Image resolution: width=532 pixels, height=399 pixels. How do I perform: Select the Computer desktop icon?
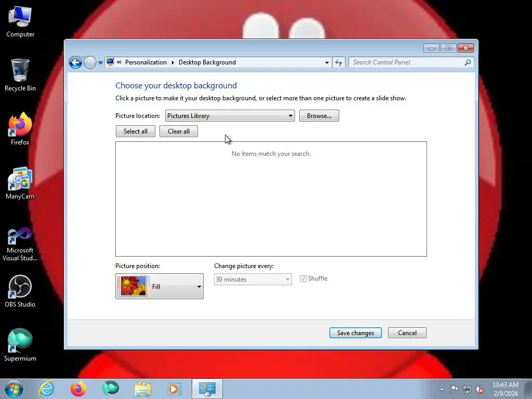coord(20,22)
